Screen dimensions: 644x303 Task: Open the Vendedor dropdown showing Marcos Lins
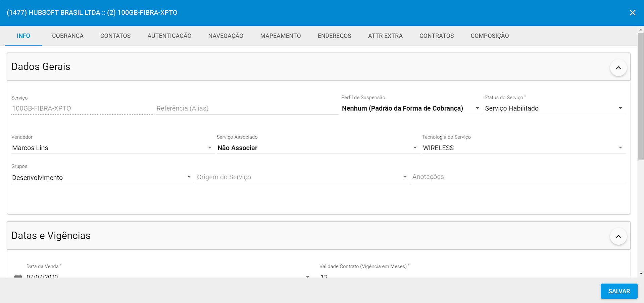pos(112,148)
